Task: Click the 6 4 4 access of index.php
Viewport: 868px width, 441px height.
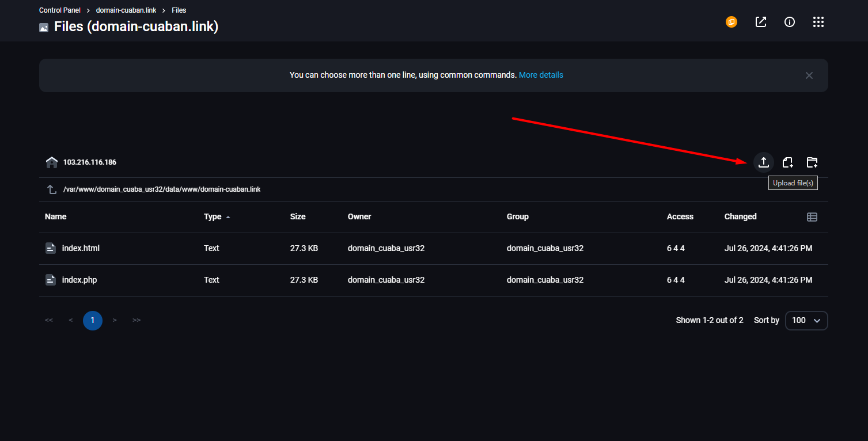Action: (x=676, y=280)
